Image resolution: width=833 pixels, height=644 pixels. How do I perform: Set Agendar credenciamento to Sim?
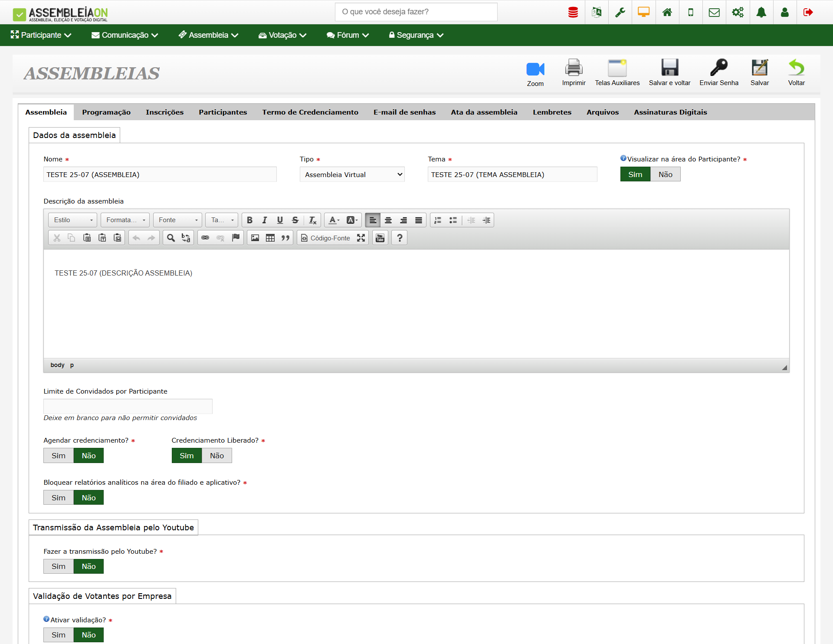click(59, 456)
